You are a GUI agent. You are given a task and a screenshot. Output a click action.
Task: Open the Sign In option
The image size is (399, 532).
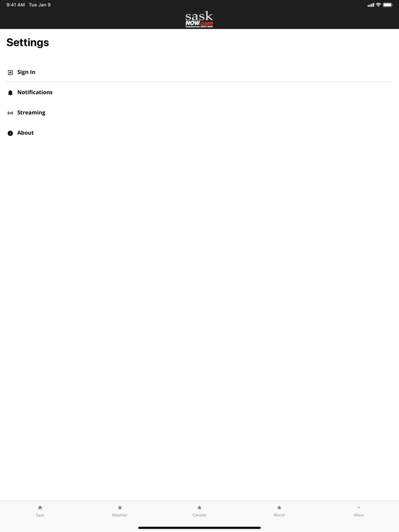(199, 72)
